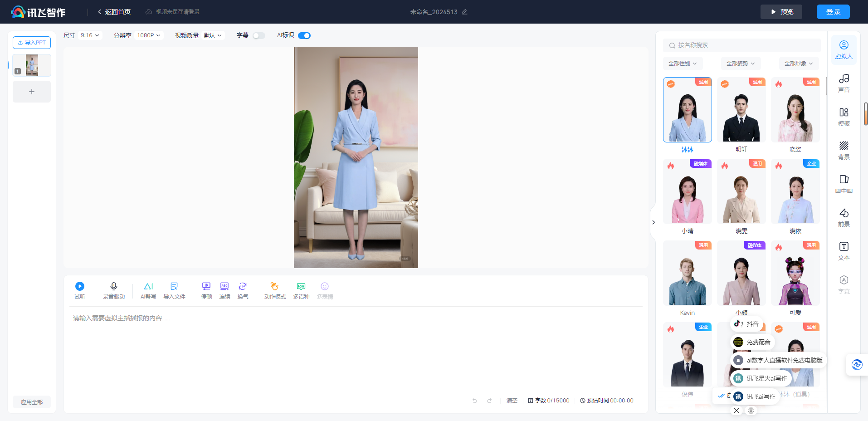
Task: Toggle the 字幕 subtitle switch
Action: tap(258, 35)
